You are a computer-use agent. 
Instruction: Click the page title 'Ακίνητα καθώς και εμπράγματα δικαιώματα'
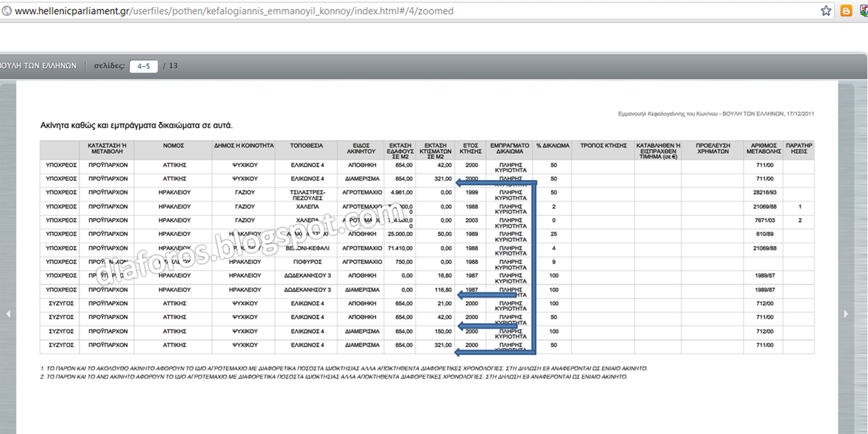click(136, 125)
